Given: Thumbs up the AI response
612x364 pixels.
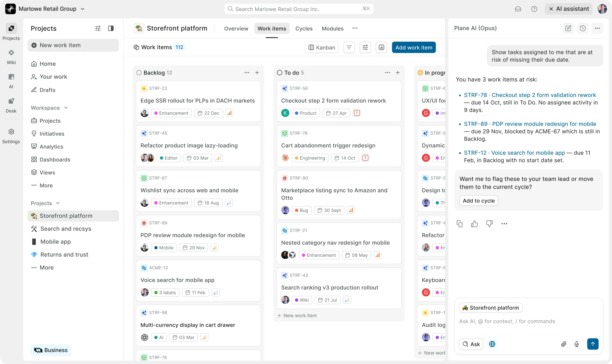Looking at the screenshot, I should click(474, 224).
